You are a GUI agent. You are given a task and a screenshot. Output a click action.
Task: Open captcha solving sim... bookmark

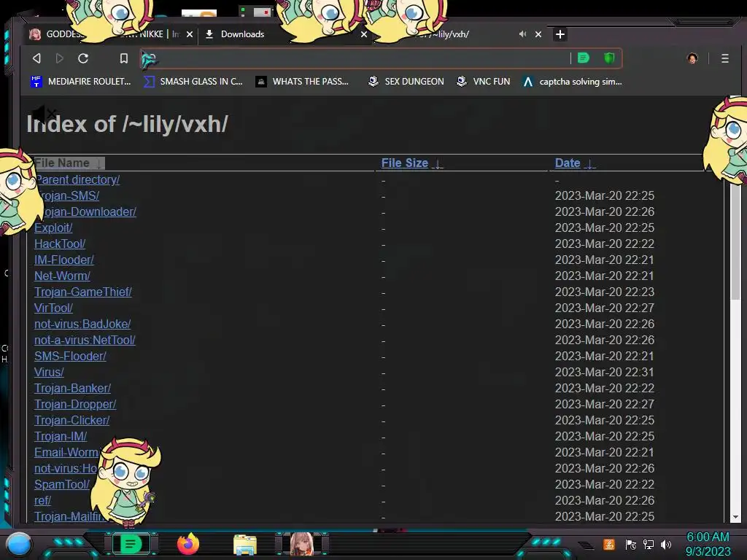coord(572,82)
